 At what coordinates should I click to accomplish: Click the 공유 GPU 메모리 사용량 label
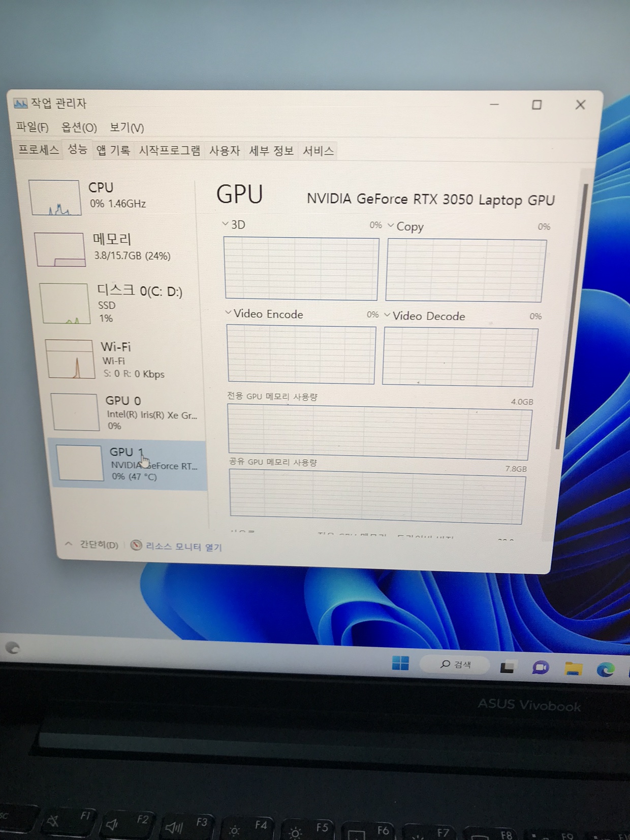[x=273, y=462]
